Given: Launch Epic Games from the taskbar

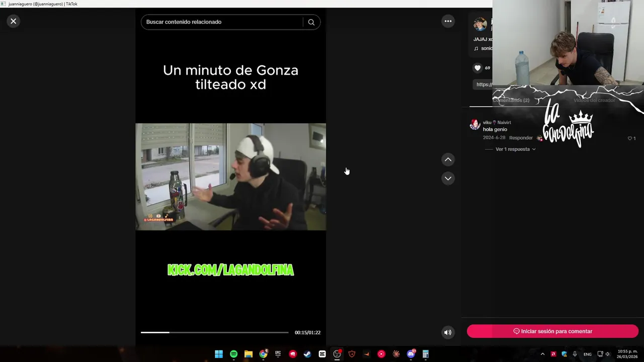Looking at the screenshot, I should 278,354.
